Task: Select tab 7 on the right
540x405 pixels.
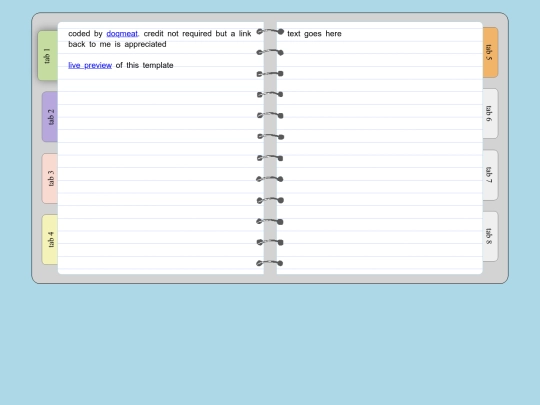Action: [490, 175]
